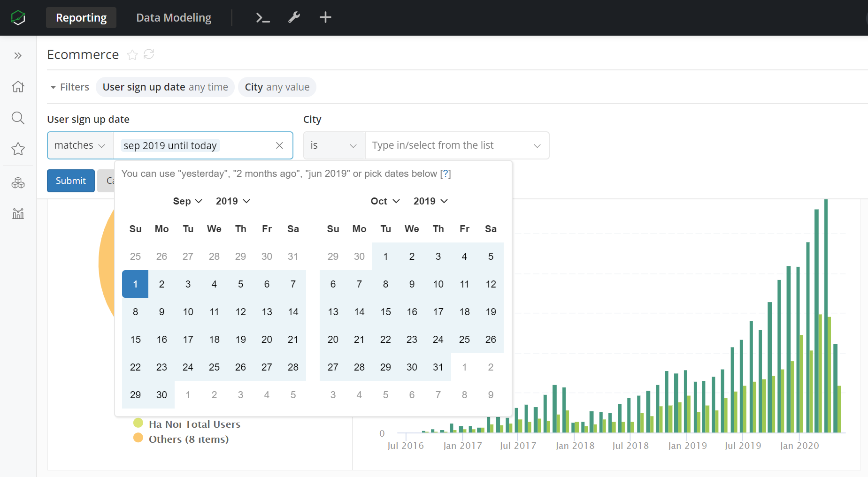This screenshot has height=477, width=868.
Task: Collapse the Filters section
Action: point(69,87)
